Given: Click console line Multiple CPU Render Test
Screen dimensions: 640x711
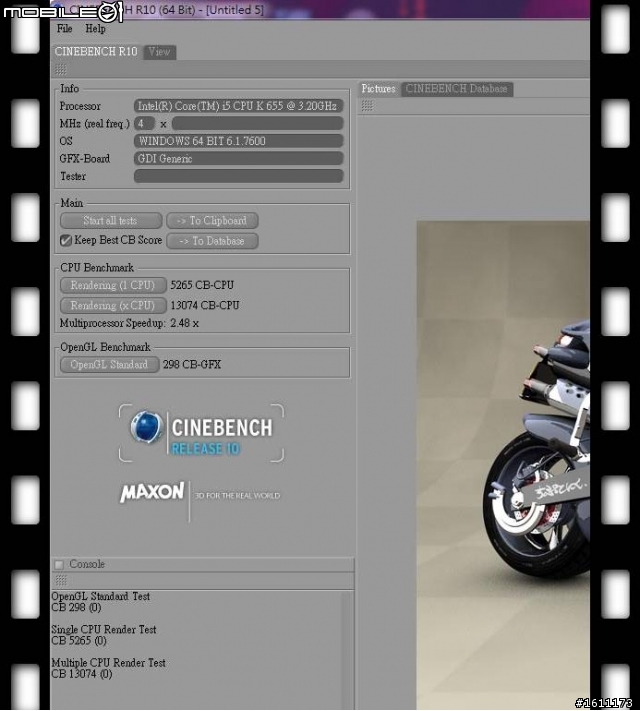Looking at the screenshot, I should click(x=108, y=662).
